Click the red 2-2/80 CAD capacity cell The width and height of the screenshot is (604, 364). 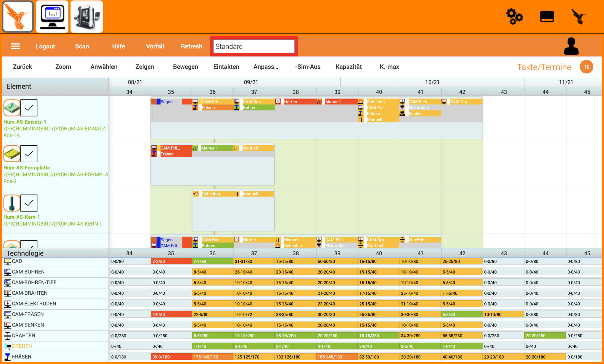point(171,261)
